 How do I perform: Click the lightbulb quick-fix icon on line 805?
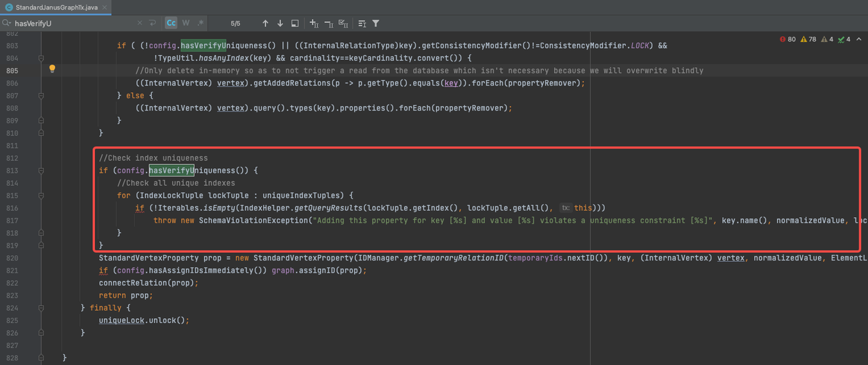click(x=52, y=70)
